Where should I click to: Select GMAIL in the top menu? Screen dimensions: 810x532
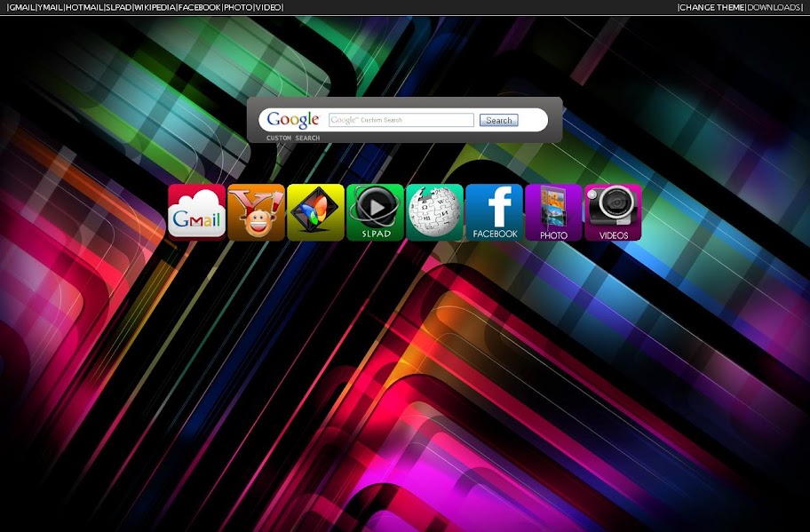21,7
